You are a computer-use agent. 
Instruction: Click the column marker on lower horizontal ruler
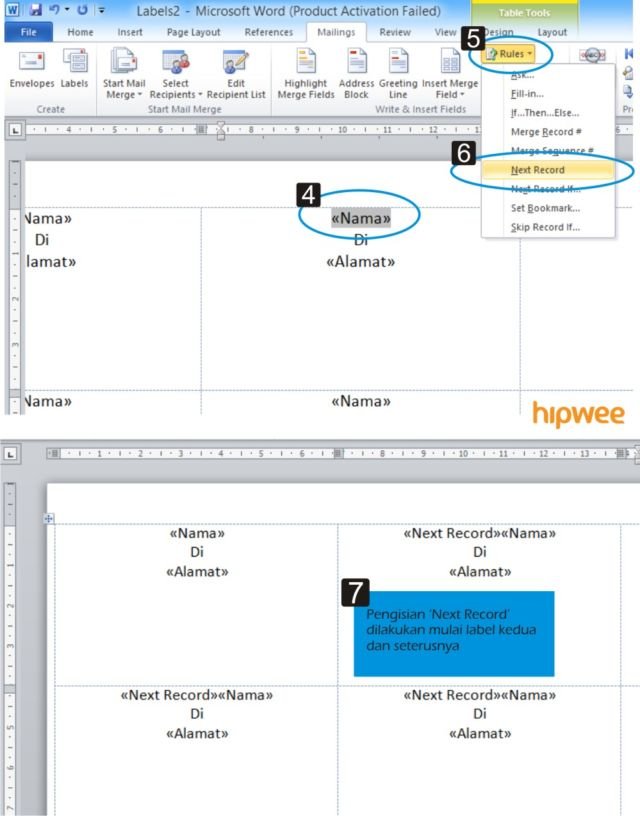click(x=338, y=453)
